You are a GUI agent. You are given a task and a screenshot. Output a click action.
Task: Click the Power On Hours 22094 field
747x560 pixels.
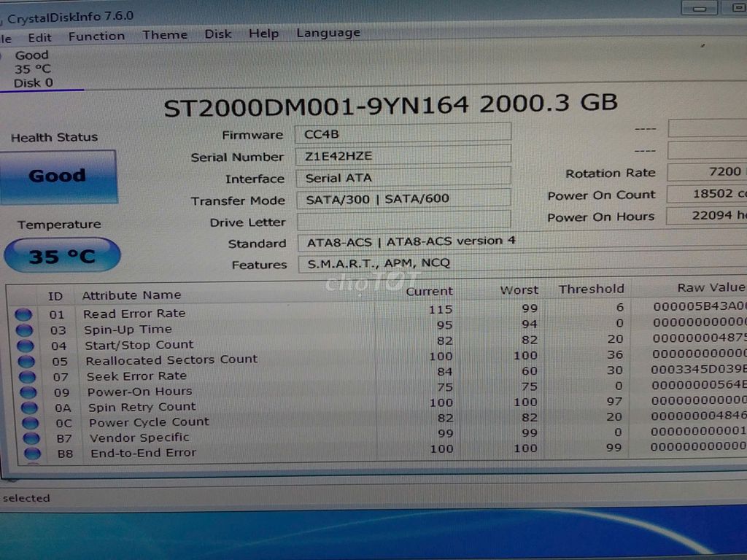706,216
